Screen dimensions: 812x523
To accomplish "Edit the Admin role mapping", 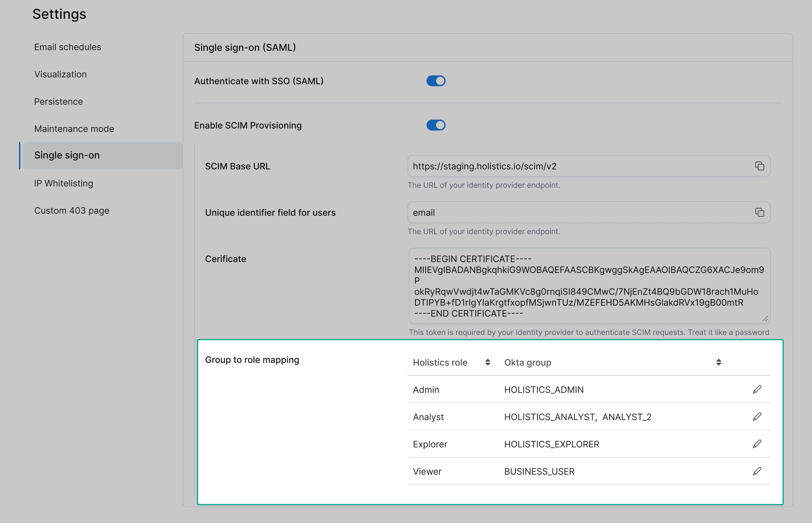I will tap(757, 389).
